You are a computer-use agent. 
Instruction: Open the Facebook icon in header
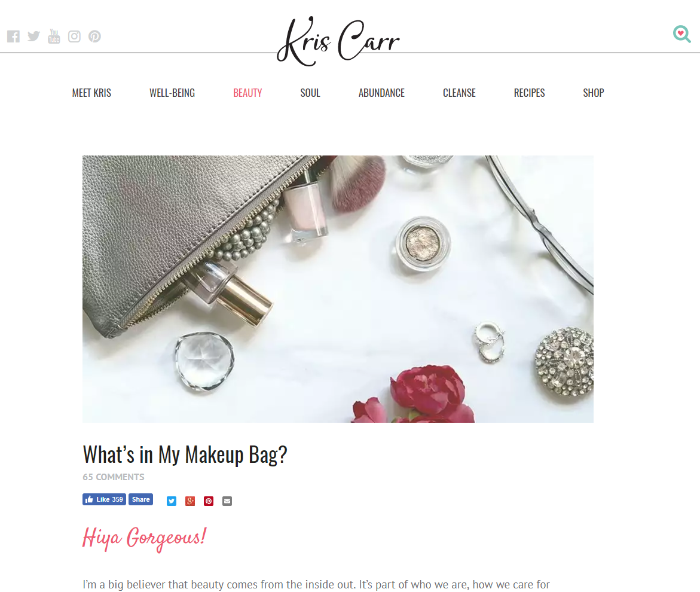tap(13, 36)
